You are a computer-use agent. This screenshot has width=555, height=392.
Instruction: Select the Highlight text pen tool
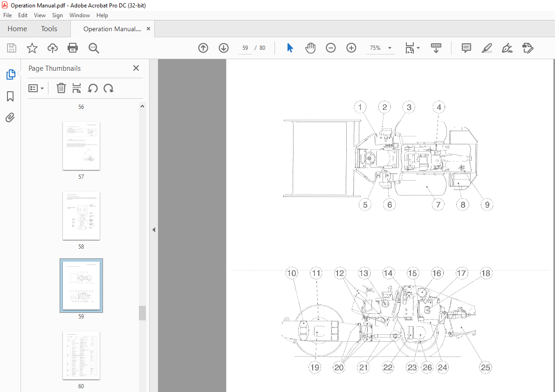coord(487,48)
